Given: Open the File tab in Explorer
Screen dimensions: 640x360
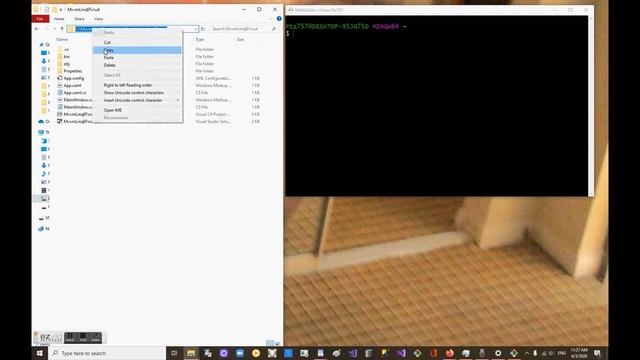Looking at the screenshot, I should (x=40, y=19).
